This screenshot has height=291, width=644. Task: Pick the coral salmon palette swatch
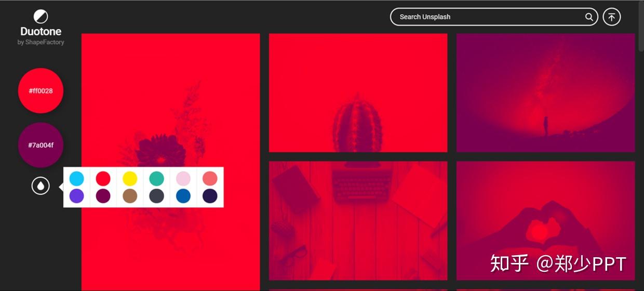point(210,179)
